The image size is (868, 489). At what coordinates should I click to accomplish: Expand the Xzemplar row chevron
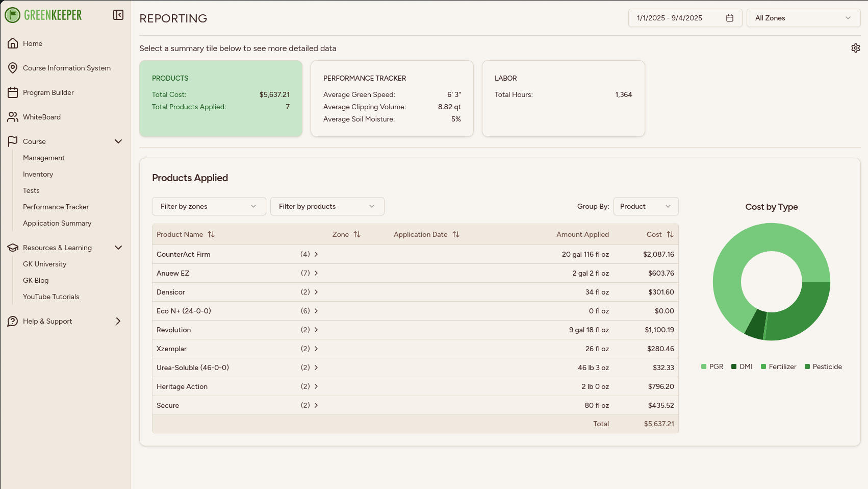point(316,349)
